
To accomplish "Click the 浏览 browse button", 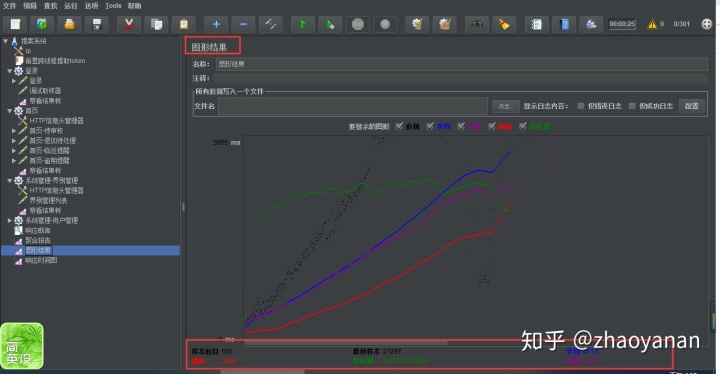I will [x=506, y=106].
